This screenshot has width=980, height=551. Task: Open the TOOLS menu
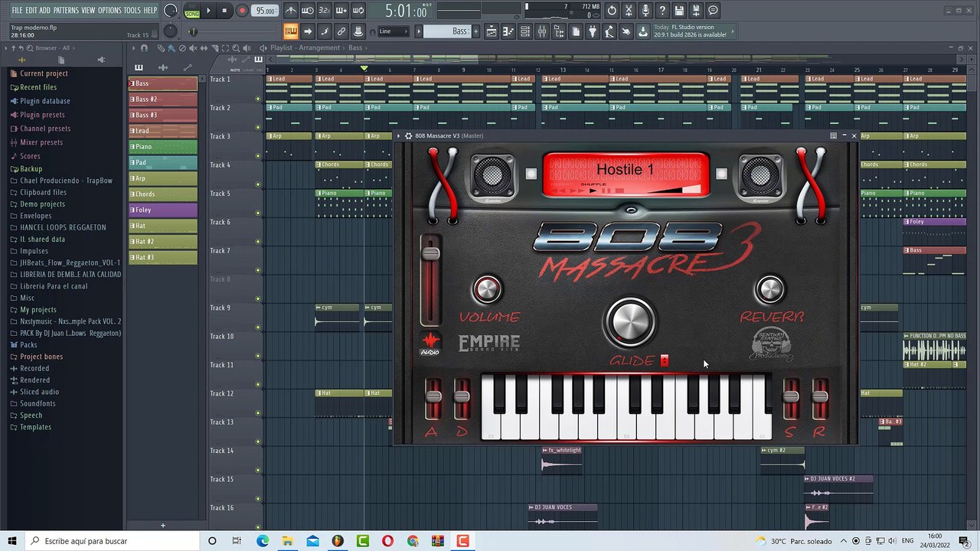[x=132, y=11]
